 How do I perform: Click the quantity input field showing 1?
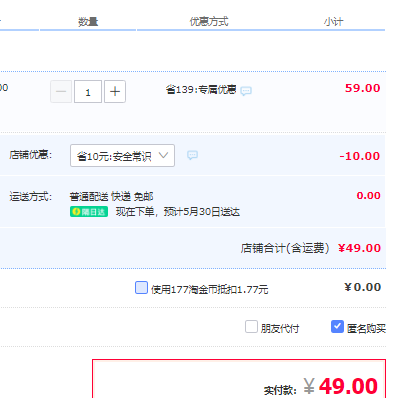coord(88,91)
